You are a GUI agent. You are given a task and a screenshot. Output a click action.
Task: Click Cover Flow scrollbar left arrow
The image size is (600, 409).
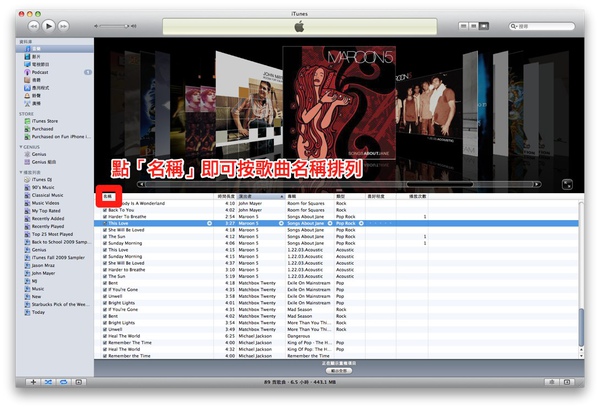coord(141,184)
